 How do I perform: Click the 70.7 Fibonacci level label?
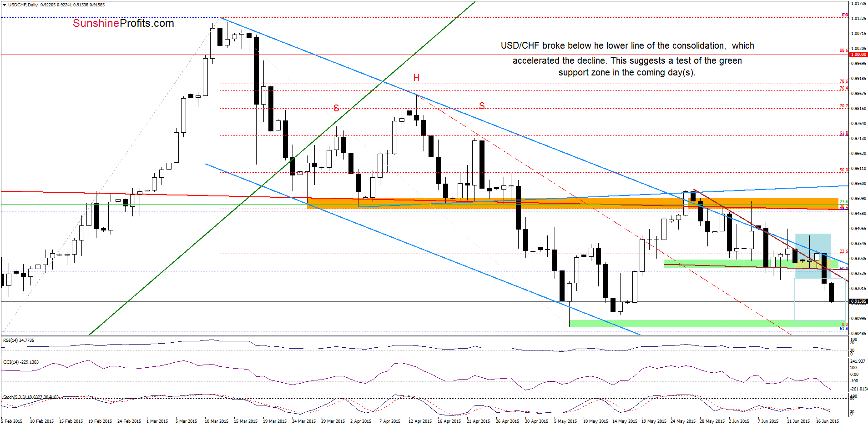click(x=843, y=106)
